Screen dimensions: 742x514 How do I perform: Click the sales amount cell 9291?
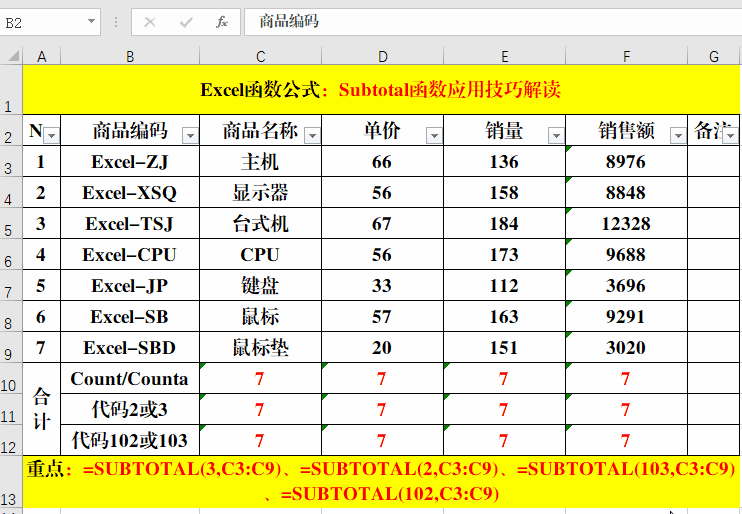[627, 316]
